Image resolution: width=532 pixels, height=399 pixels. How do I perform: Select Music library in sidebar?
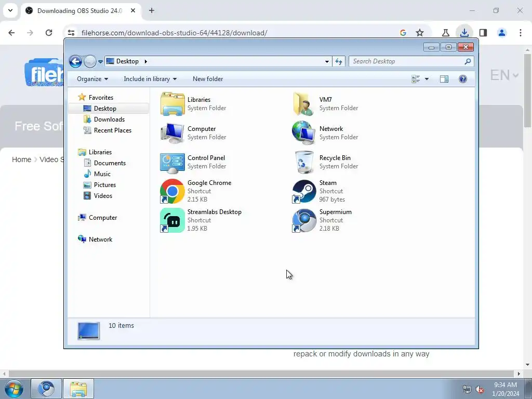(x=102, y=174)
